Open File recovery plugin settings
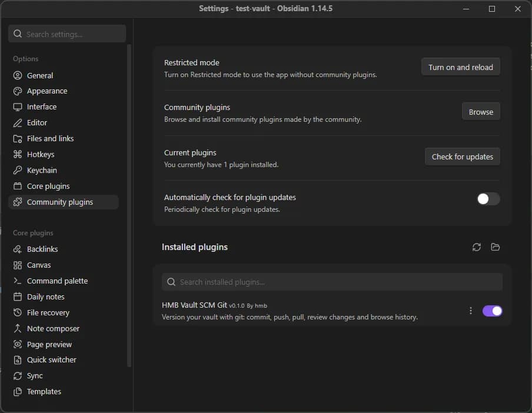Viewport: 532px width, 413px height. [x=64, y=312]
